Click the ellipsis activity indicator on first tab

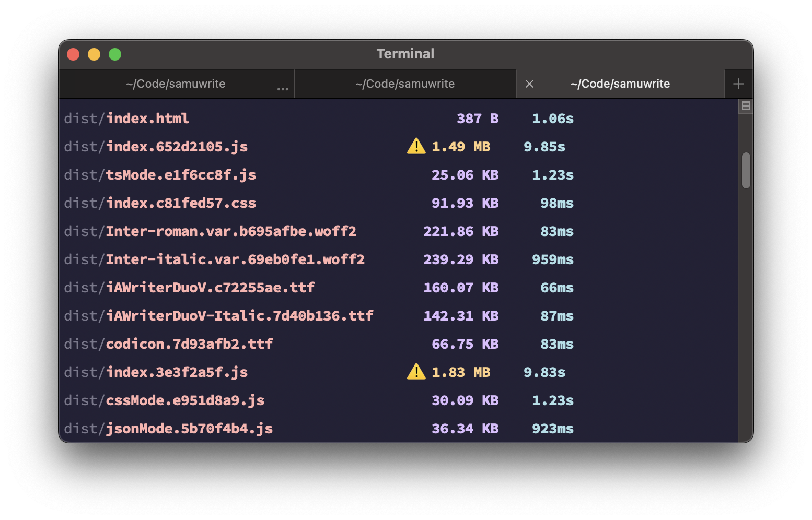[x=283, y=89]
